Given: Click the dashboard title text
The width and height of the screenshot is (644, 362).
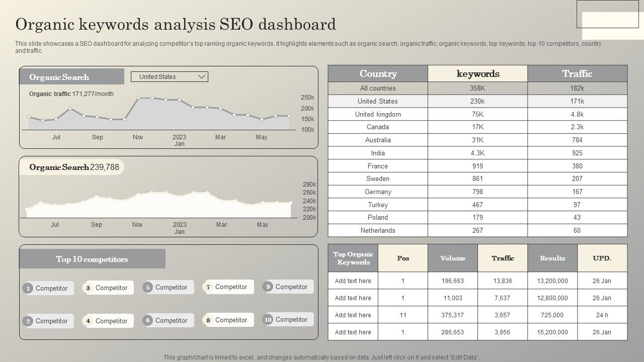Looking at the screenshot, I should coord(176,24).
